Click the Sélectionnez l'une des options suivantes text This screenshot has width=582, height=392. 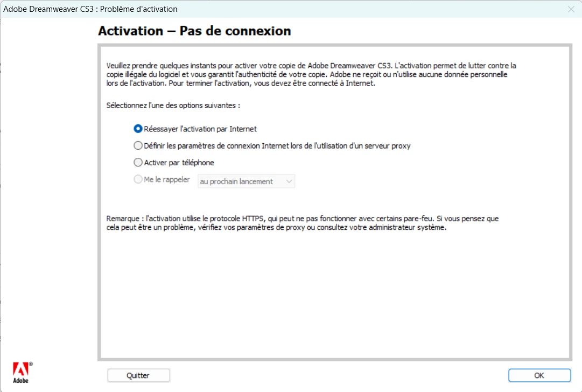point(173,106)
